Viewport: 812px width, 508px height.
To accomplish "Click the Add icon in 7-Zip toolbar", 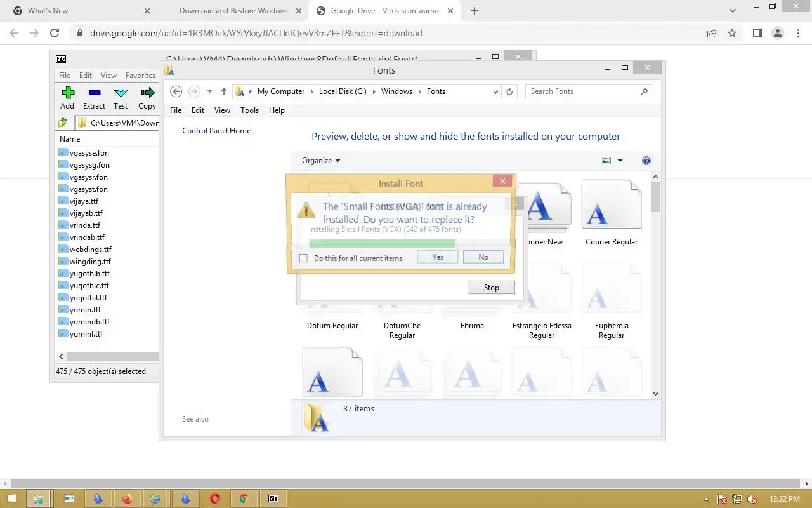I will [68, 93].
